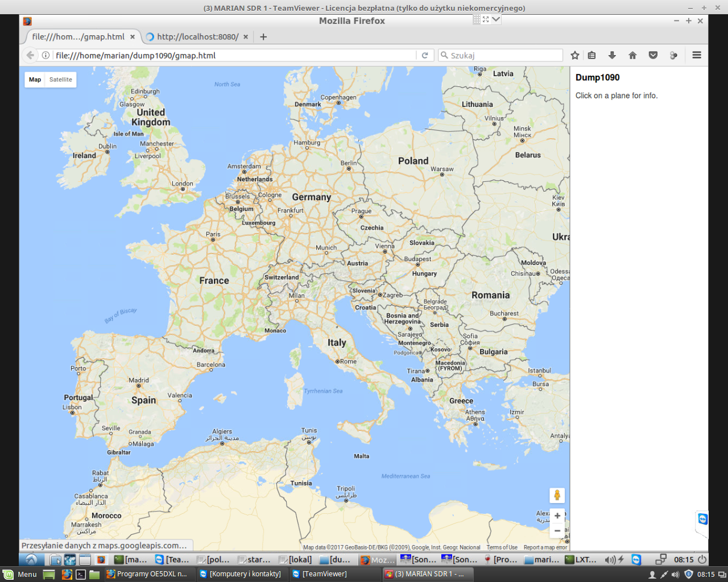Click Warsaw label on the map
Screen dimensions: 728x582
(442, 169)
